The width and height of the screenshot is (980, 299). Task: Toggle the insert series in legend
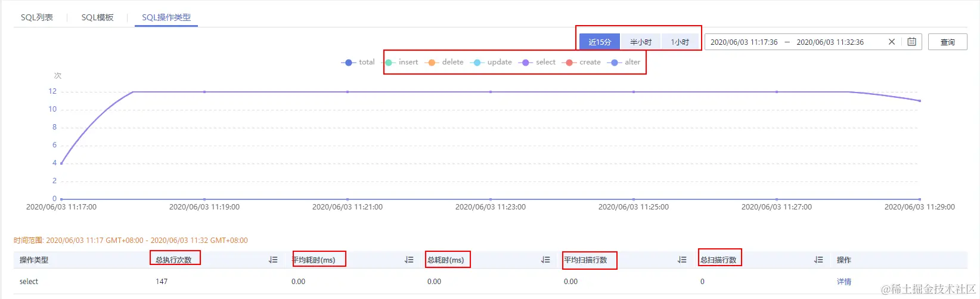click(401, 62)
